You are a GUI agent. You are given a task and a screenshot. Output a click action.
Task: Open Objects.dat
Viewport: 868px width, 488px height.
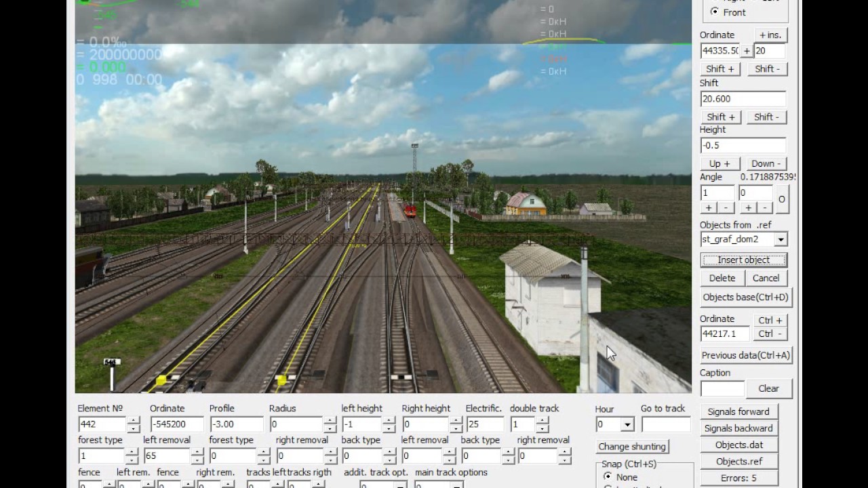tap(738, 445)
